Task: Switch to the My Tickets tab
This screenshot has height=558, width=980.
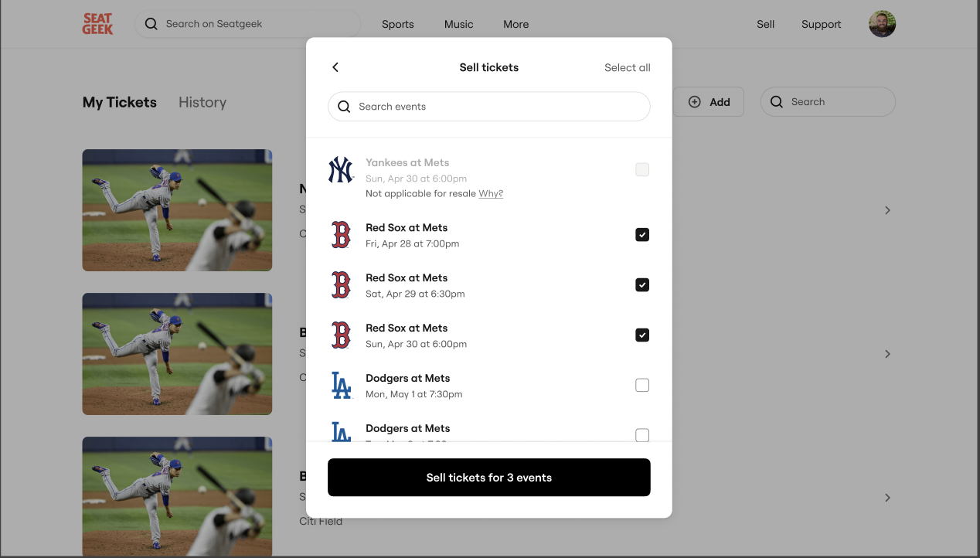Action: 120,102
